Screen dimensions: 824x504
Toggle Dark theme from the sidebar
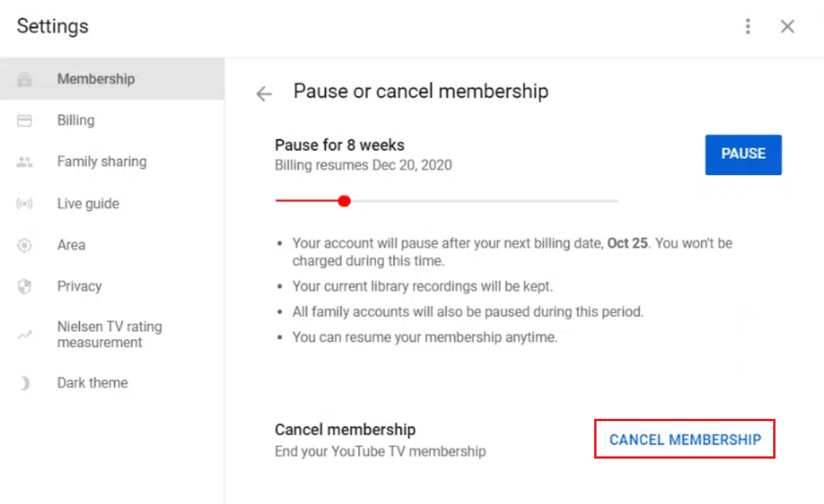click(x=92, y=384)
